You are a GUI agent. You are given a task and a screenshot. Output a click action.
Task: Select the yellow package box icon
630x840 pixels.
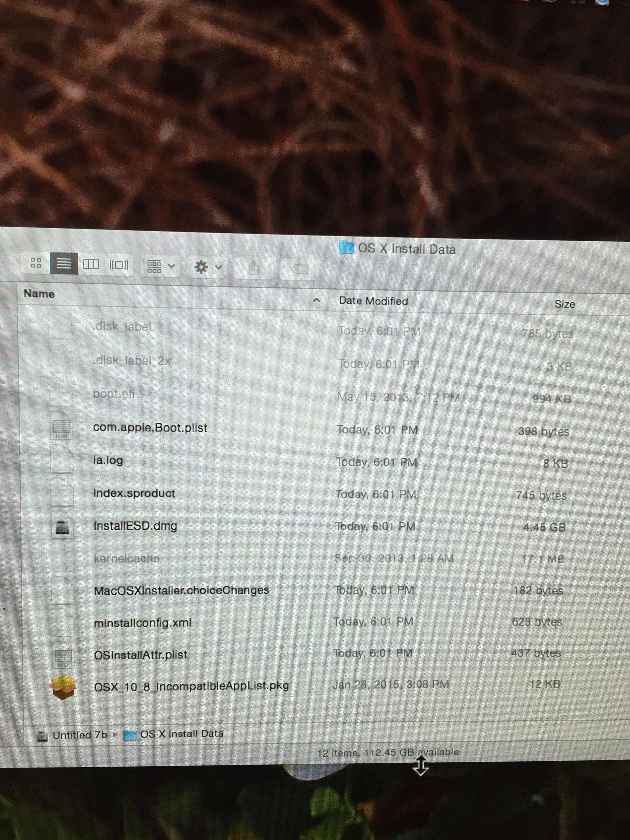63,687
